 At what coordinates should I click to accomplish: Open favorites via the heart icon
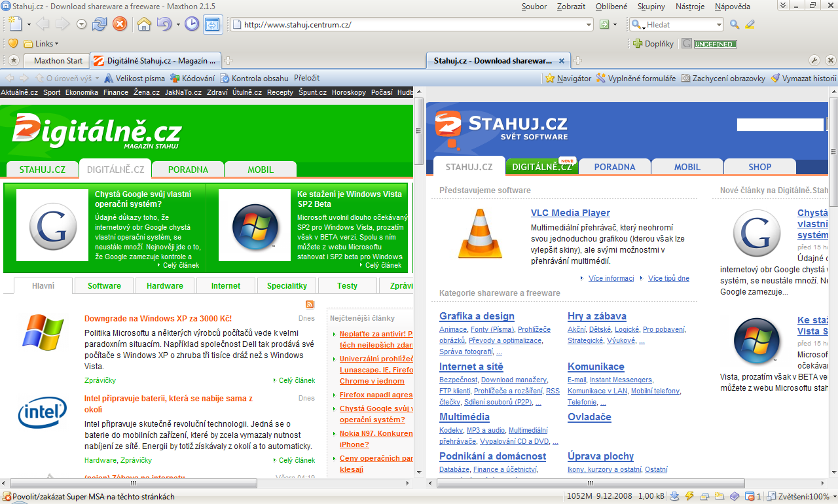[x=12, y=44]
